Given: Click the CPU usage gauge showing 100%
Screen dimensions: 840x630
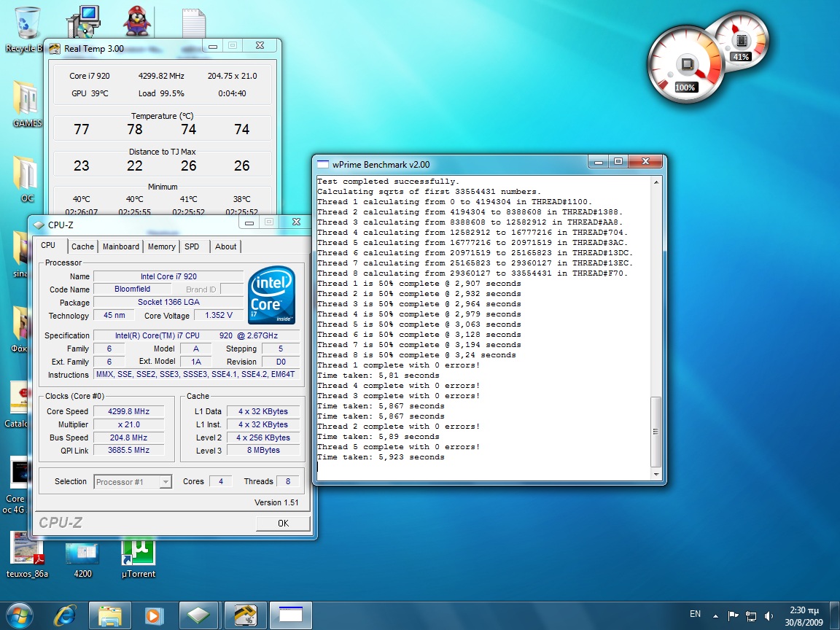Looking at the screenshot, I should pyautogui.click(x=685, y=66).
